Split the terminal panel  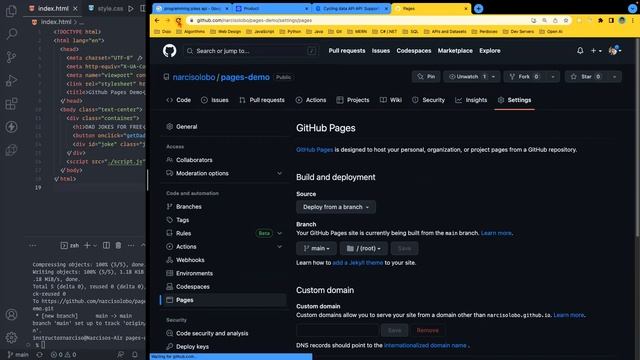coord(106,245)
